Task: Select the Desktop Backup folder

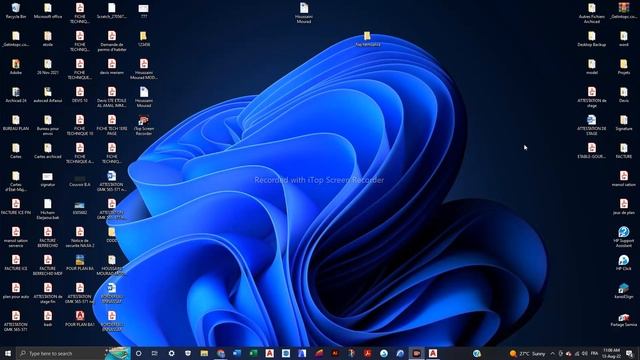Action: 592,39
